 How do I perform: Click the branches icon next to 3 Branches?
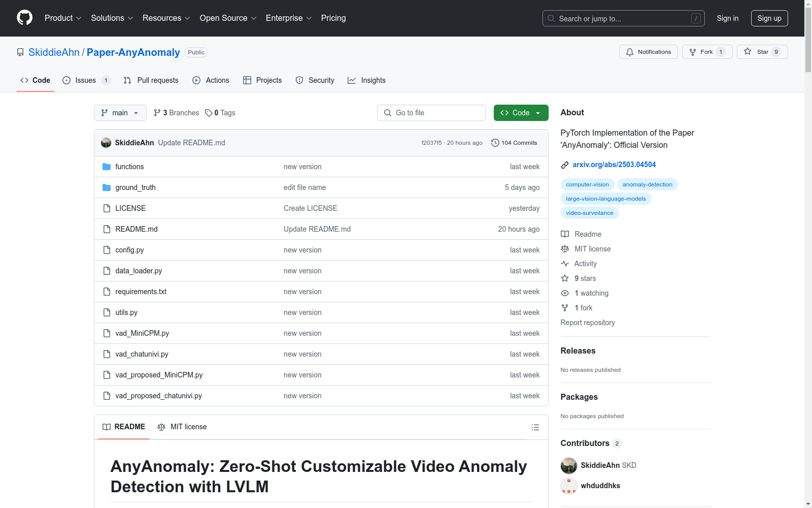click(x=157, y=113)
